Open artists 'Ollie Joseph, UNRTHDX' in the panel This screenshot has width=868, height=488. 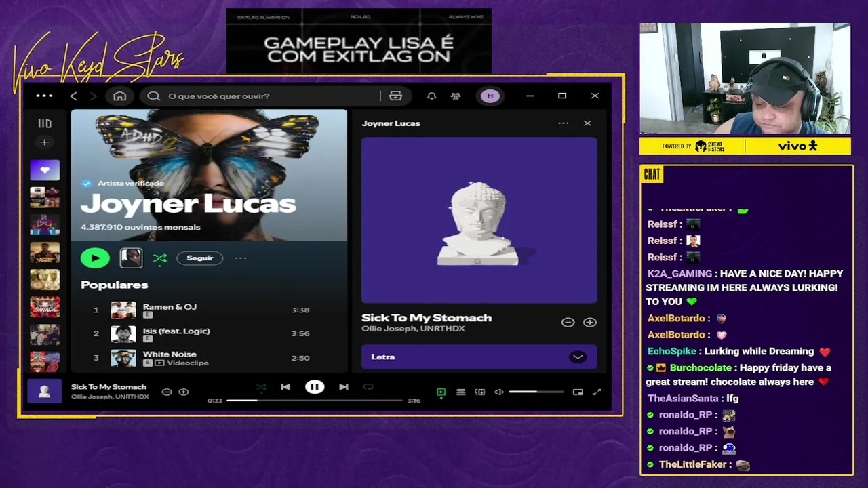tap(413, 329)
